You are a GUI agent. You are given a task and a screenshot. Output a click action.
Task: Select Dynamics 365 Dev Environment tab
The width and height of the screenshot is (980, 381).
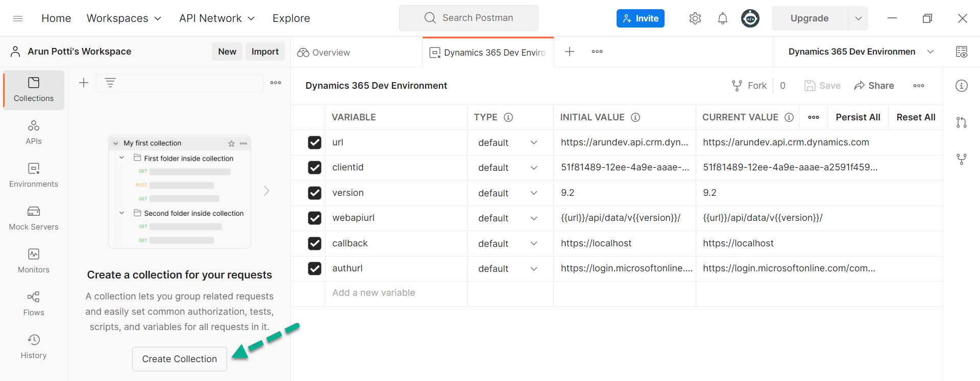(488, 53)
